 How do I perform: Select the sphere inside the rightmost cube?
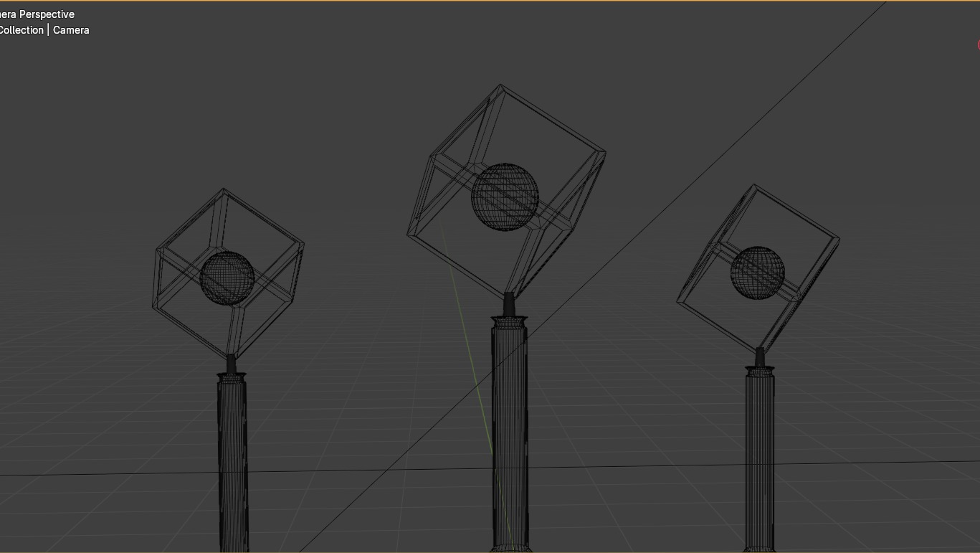[758, 273]
